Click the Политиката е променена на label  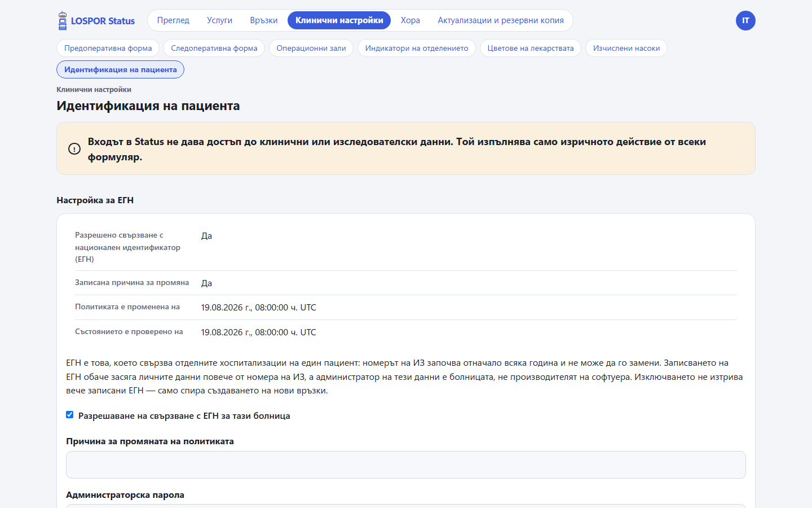[x=127, y=307]
